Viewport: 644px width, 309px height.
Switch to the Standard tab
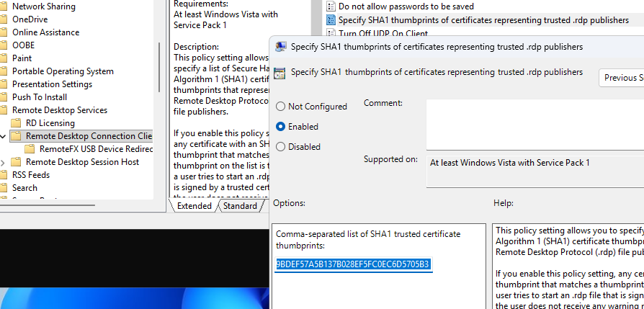(x=240, y=206)
